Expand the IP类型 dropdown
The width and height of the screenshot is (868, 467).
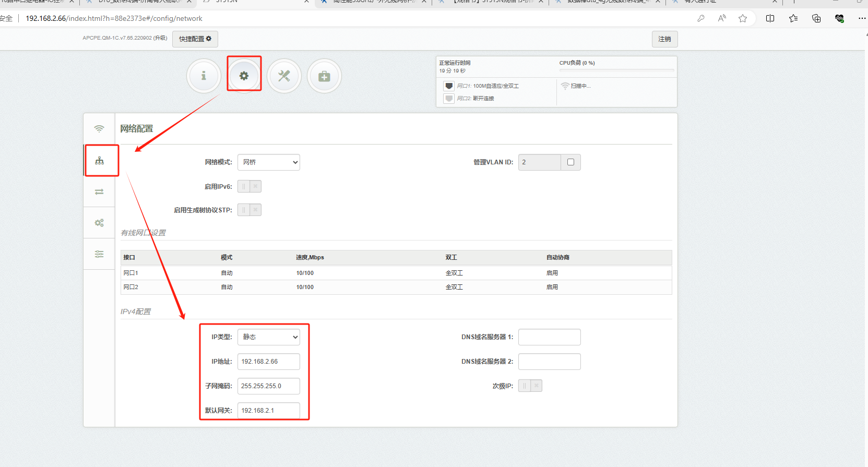tap(269, 337)
